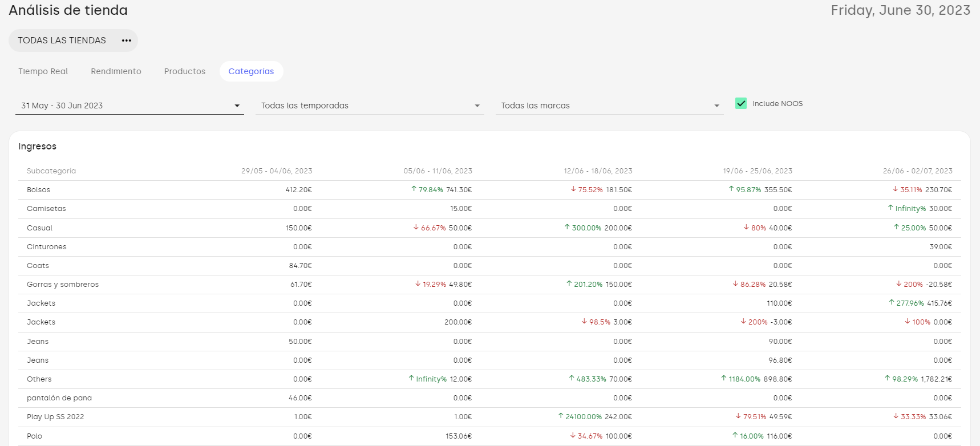Select the Cinturones subcategory row
The height and width of the screenshot is (446, 980).
pos(489,247)
